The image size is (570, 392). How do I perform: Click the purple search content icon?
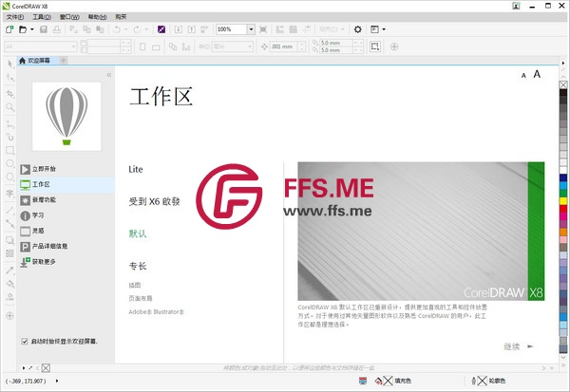(x=161, y=29)
